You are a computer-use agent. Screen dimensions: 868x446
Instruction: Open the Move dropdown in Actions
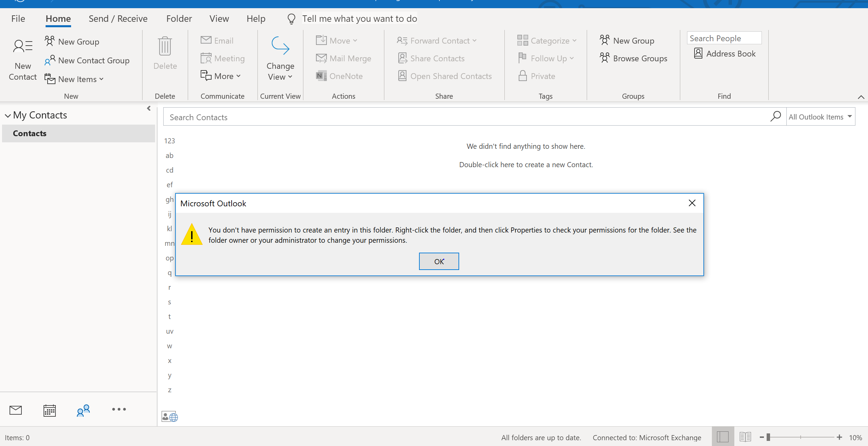337,41
